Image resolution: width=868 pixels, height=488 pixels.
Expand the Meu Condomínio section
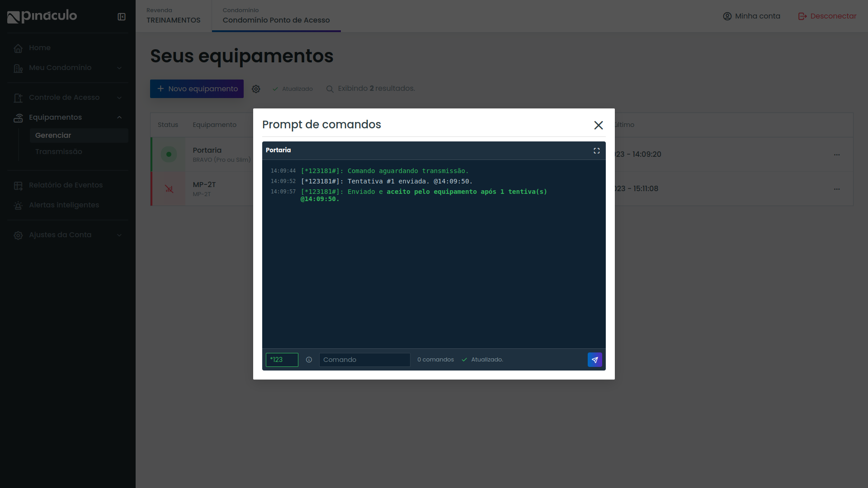119,68
